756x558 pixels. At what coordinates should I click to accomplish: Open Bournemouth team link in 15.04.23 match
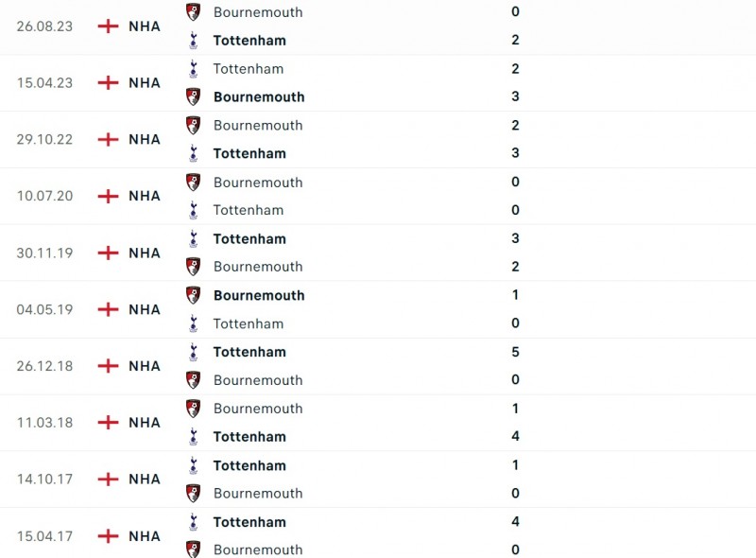click(259, 96)
